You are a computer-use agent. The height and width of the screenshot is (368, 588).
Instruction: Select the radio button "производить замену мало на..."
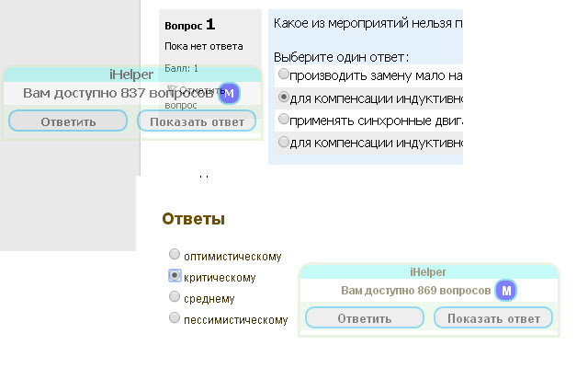click(x=284, y=74)
